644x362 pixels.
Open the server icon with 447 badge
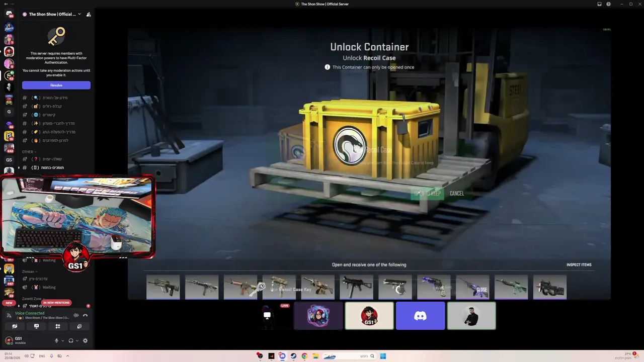coord(9,281)
